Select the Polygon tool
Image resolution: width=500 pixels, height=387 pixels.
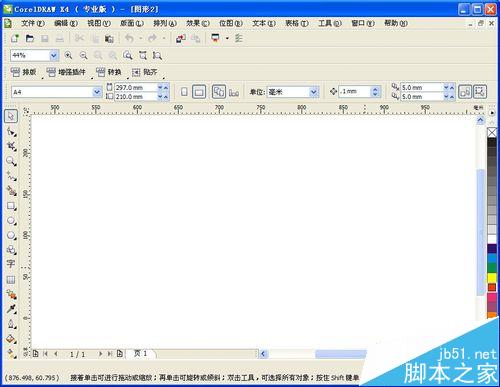tap(11, 235)
